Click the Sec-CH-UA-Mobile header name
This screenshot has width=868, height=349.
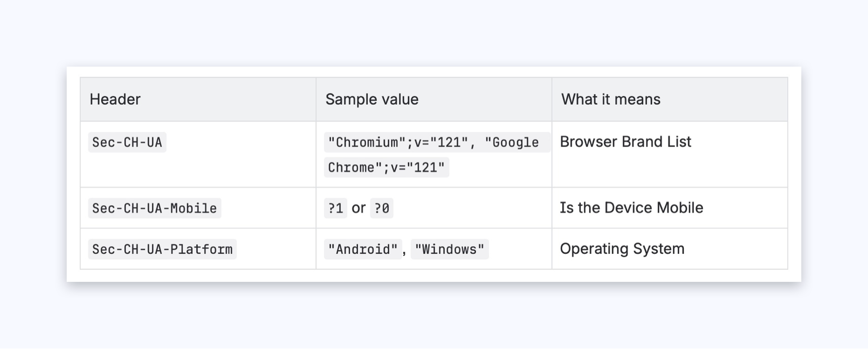155,208
